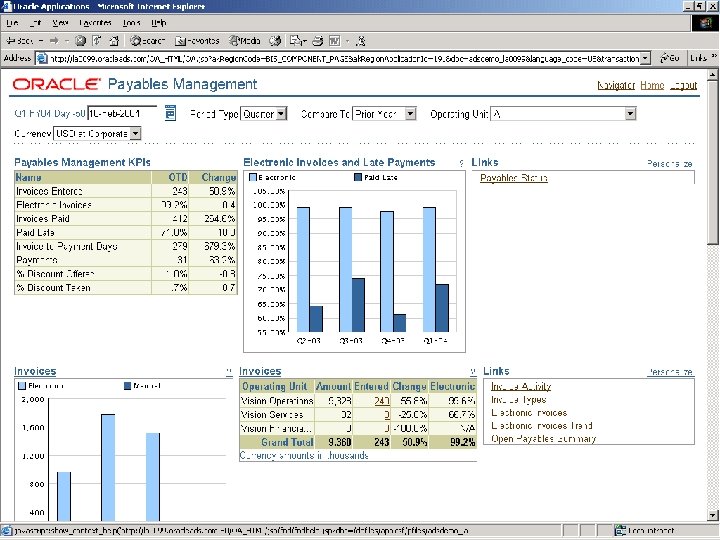The image size is (720, 540).
Task: Open the Electronic Invoices Trend link
Action: 542,425
